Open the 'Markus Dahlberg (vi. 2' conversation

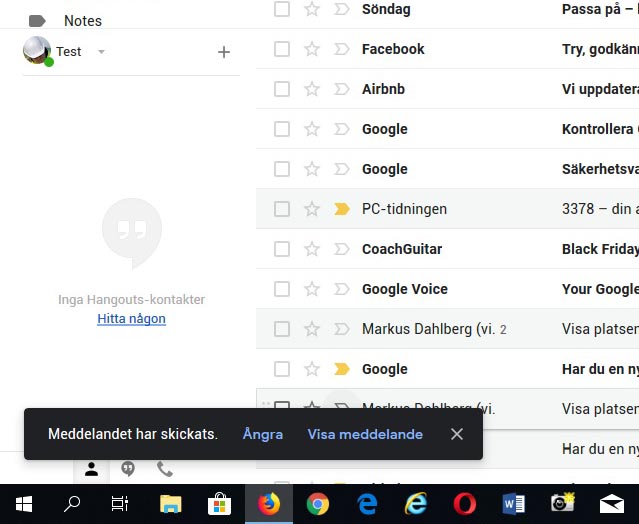coord(447,329)
